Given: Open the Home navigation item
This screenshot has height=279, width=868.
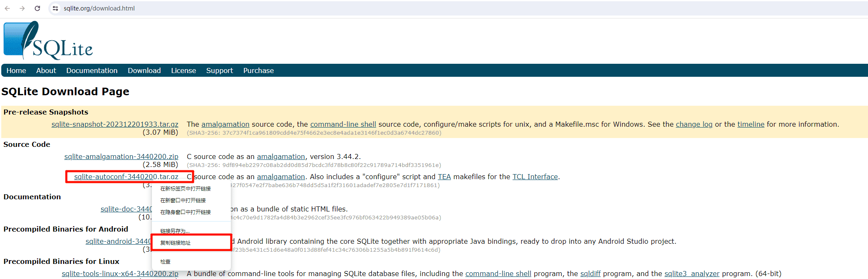Looking at the screenshot, I should pyautogui.click(x=16, y=70).
